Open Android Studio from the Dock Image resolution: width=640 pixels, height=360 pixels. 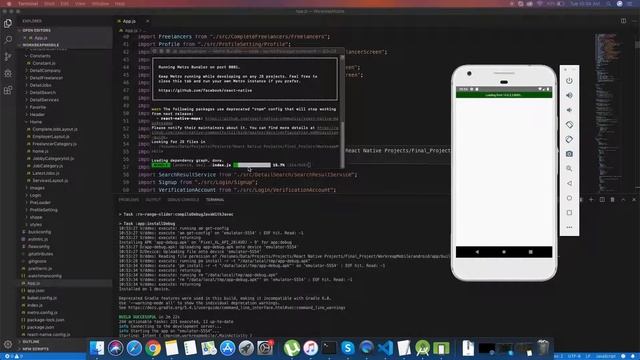point(422,348)
